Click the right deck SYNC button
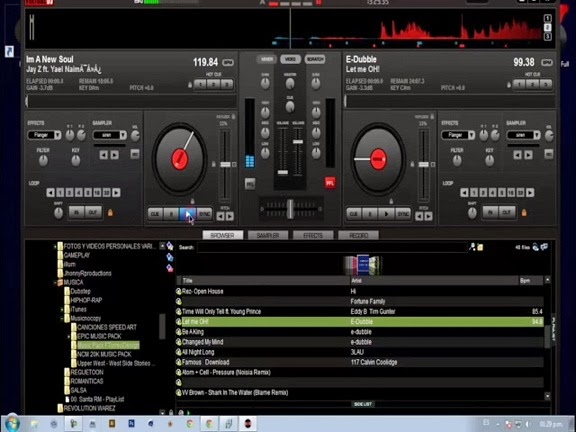The image size is (576, 432). (x=403, y=214)
